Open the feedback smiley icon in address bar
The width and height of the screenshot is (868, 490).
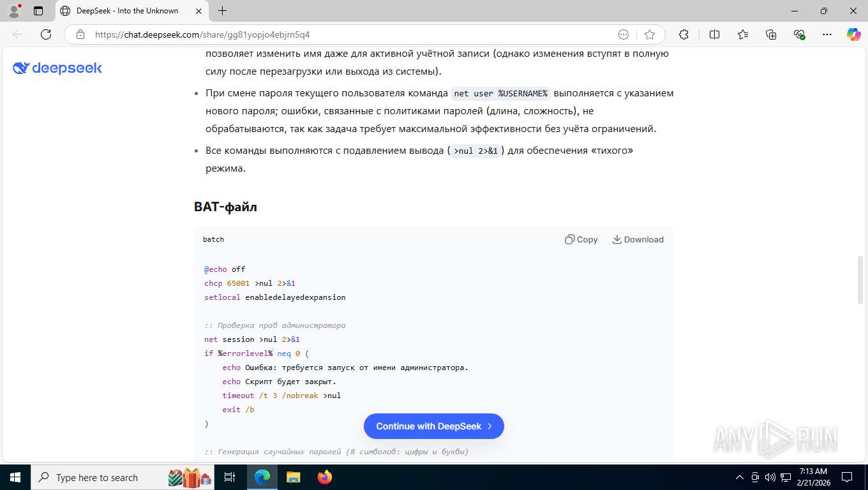624,34
